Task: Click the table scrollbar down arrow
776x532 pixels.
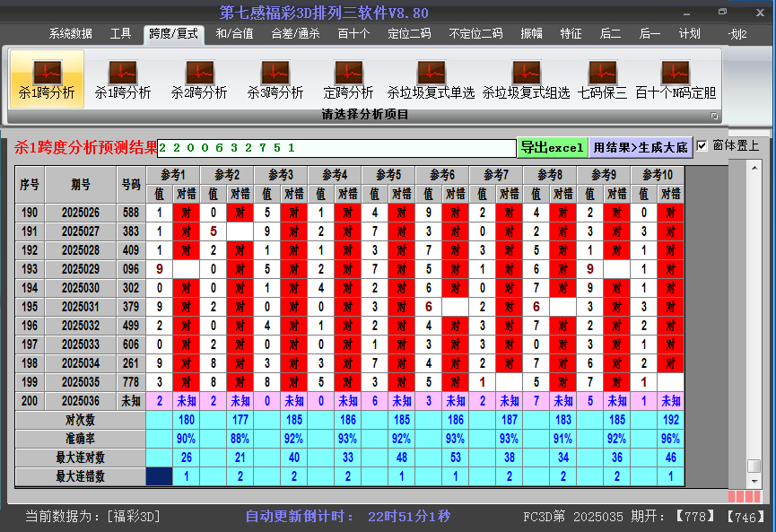Action: 754,481
